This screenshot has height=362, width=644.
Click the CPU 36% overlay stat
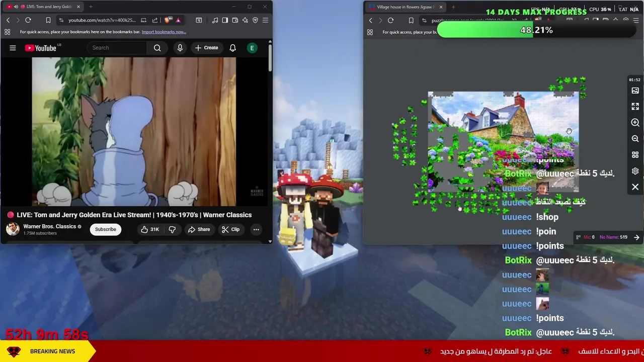600,9
